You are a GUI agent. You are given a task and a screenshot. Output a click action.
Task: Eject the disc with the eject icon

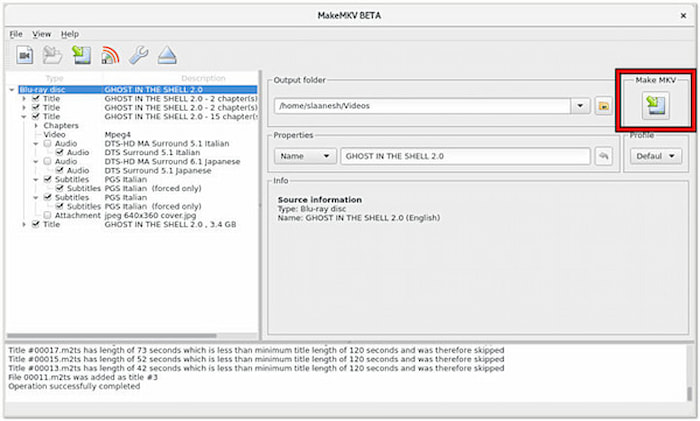tap(167, 55)
